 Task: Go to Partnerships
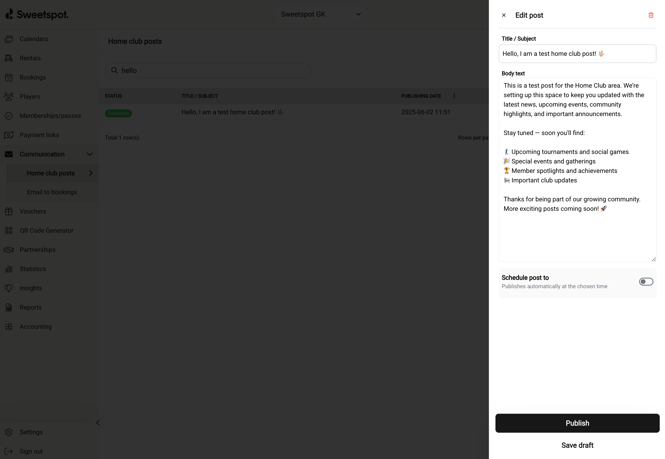point(37,249)
